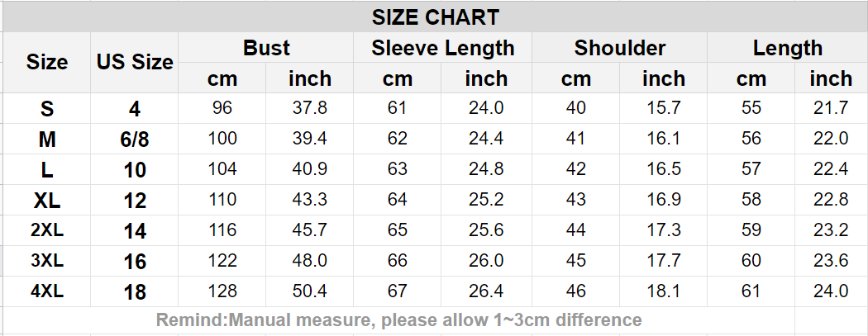The image size is (868, 336).
Task: Select the "Bust" column header cell
Action: pos(266,48)
